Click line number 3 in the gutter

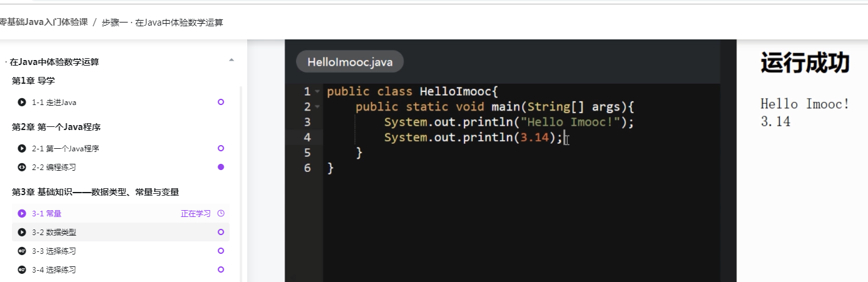[307, 122]
